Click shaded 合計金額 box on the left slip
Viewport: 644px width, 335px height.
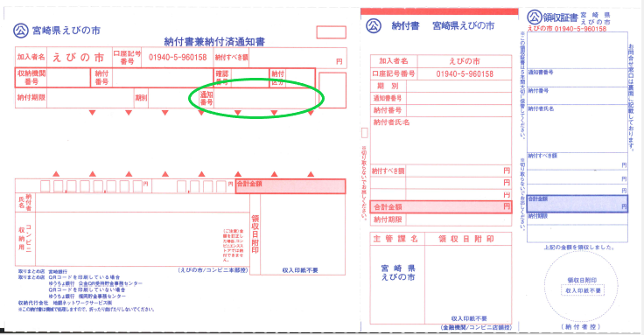(x=290, y=186)
